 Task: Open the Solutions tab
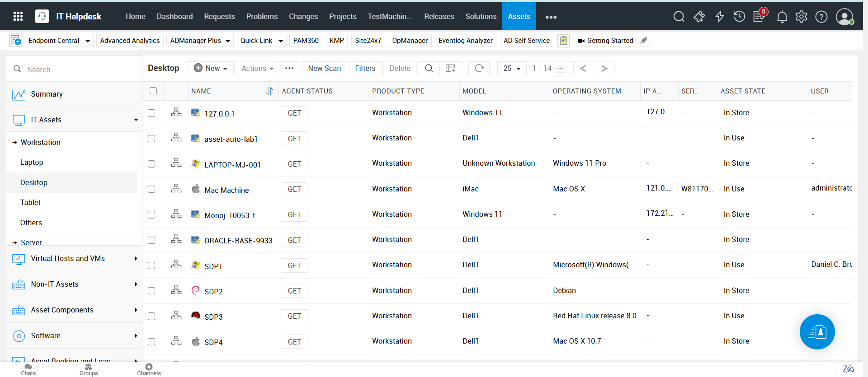tap(481, 16)
